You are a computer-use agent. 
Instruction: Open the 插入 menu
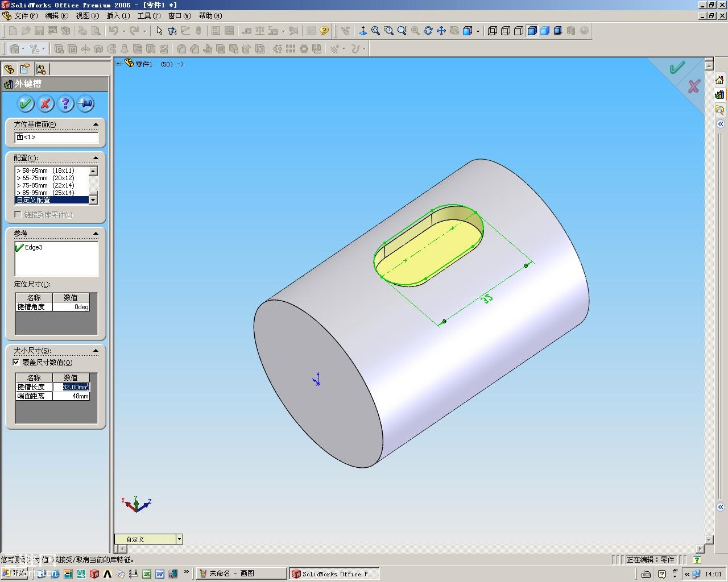pyautogui.click(x=118, y=16)
